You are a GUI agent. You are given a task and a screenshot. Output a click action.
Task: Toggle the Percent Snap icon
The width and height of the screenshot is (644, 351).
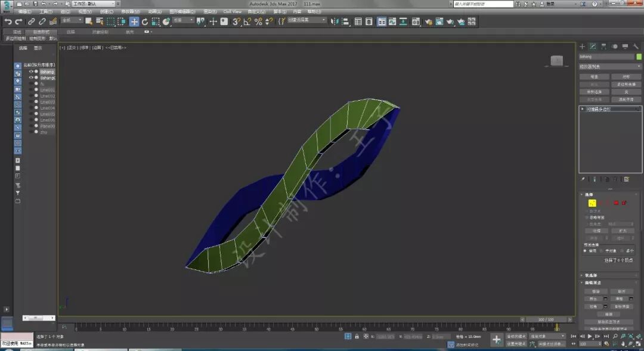[258, 21]
